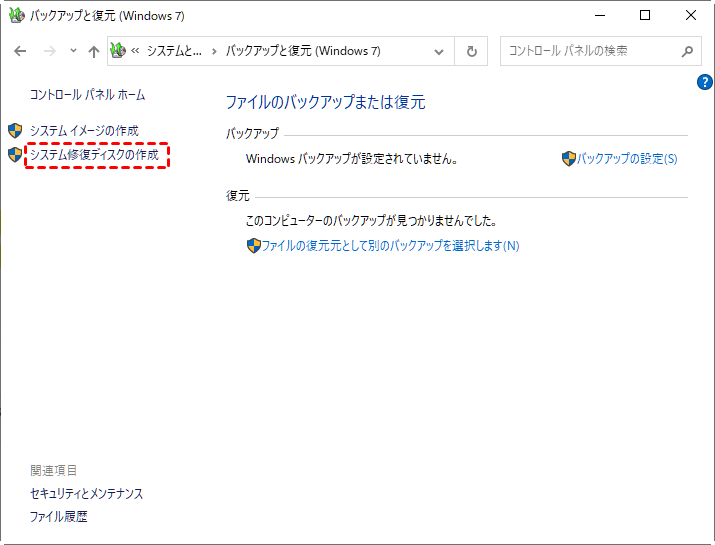
Task: Click the 関連項目 label
Action: click(x=54, y=470)
